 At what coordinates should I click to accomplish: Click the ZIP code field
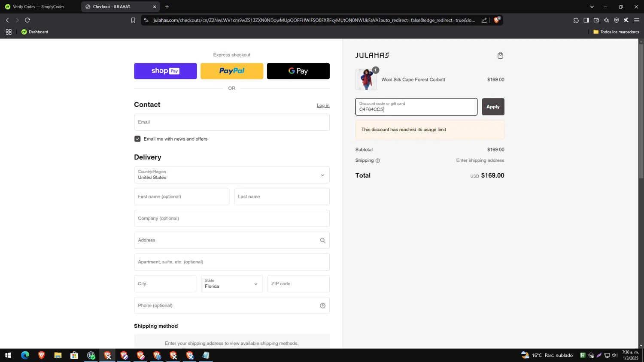click(x=298, y=284)
